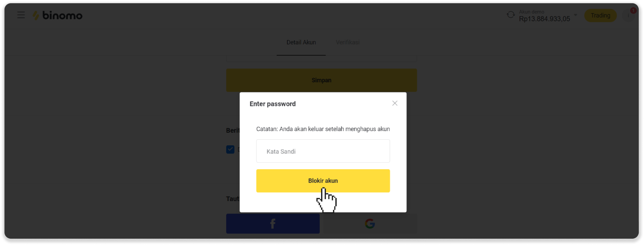Click the Rp13.884.933,05 balance amount
Image resolution: width=644 pixels, height=245 pixels.
coord(544,19)
